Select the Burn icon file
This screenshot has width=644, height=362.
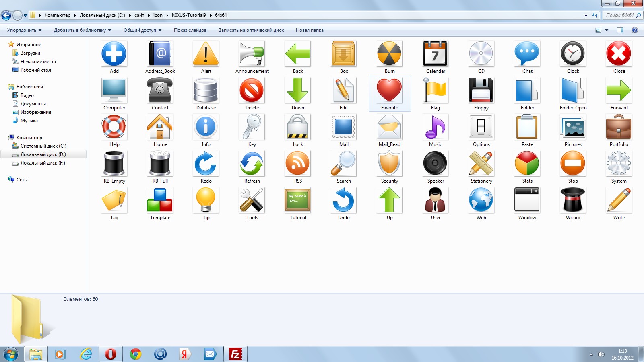(390, 58)
